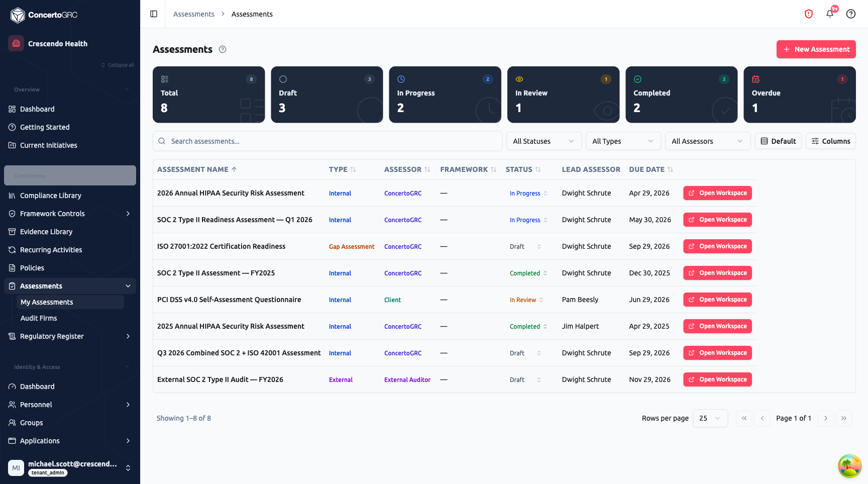Click the search magnifier icon
This screenshot has width=868, height=484.
[162, 141]
